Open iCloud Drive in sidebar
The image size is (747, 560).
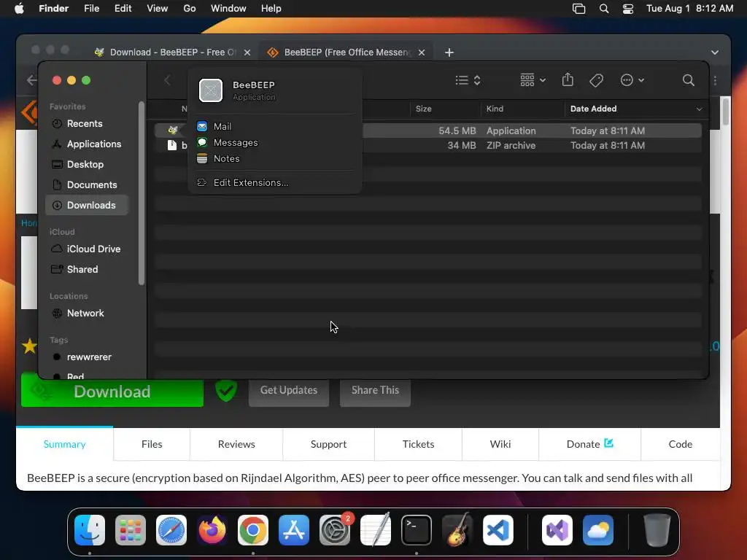87,249
